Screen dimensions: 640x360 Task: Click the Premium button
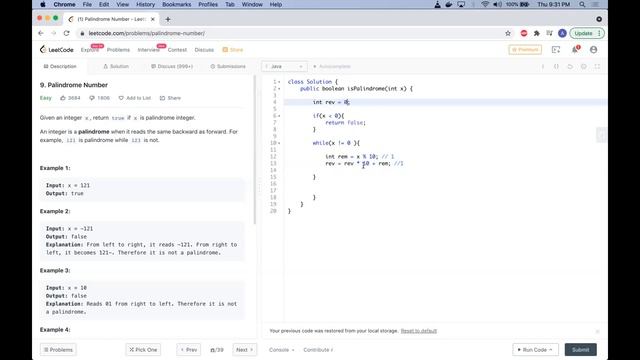coord(525,50)
